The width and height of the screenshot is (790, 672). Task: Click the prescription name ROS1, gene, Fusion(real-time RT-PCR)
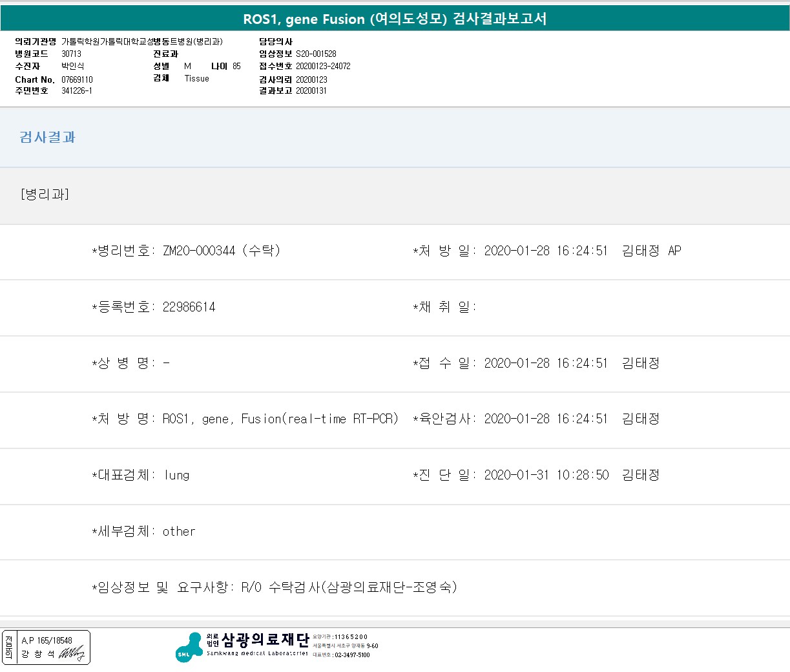pyautogui.click(x=280, y=419)
